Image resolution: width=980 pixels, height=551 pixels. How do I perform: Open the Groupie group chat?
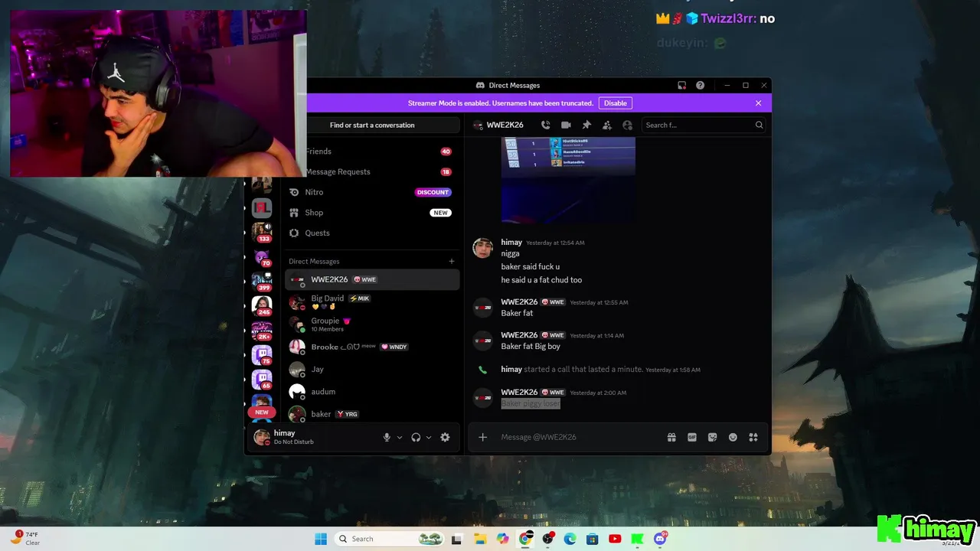tap(373, 324)
